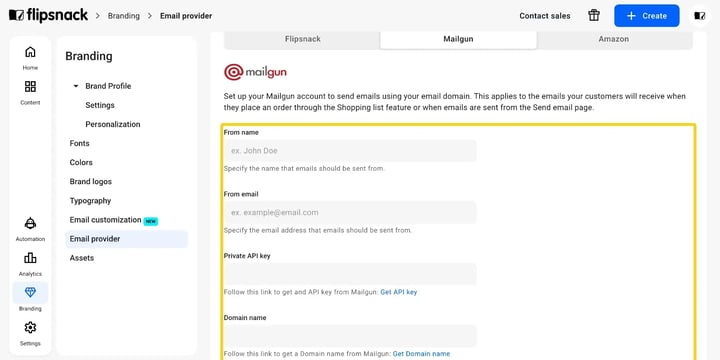Click the Create button
Image resolution: width=720 pixels, height=360 pixels.
[647, 16]
